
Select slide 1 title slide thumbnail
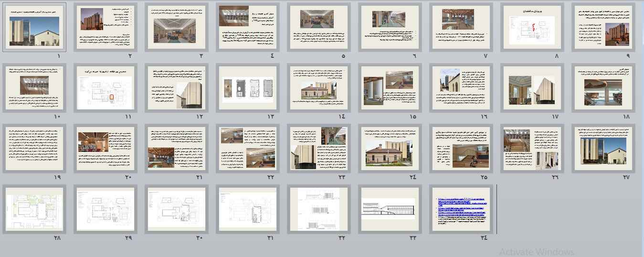(34, 27)
